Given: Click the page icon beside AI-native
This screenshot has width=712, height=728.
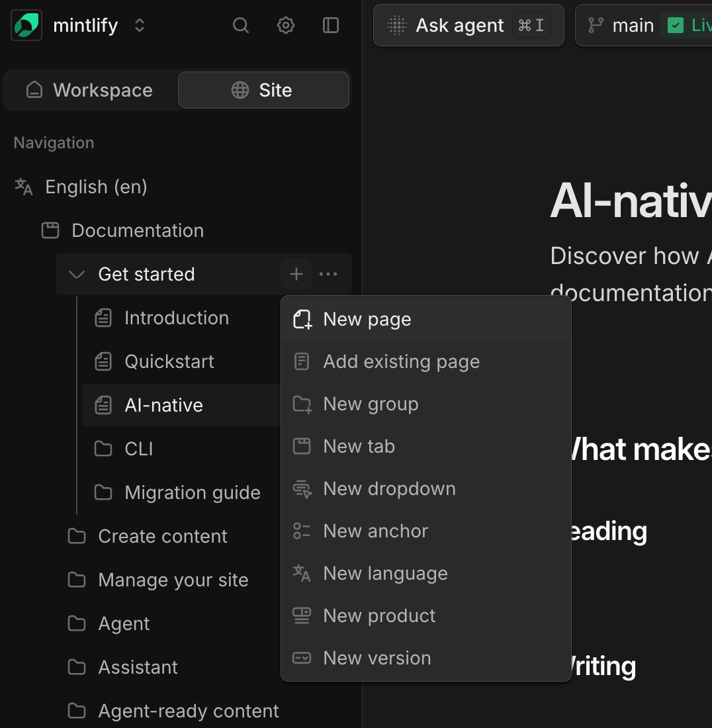Looking at the screenshot, I should (x=103, y=405).
